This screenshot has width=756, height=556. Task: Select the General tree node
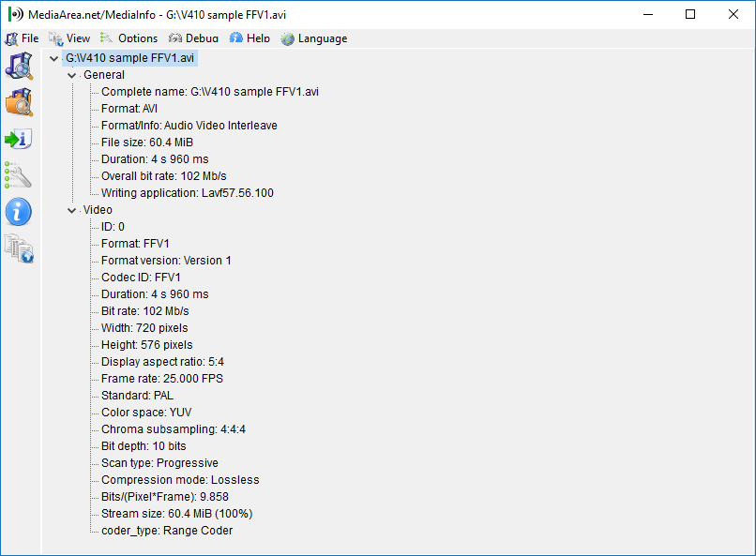104,75
